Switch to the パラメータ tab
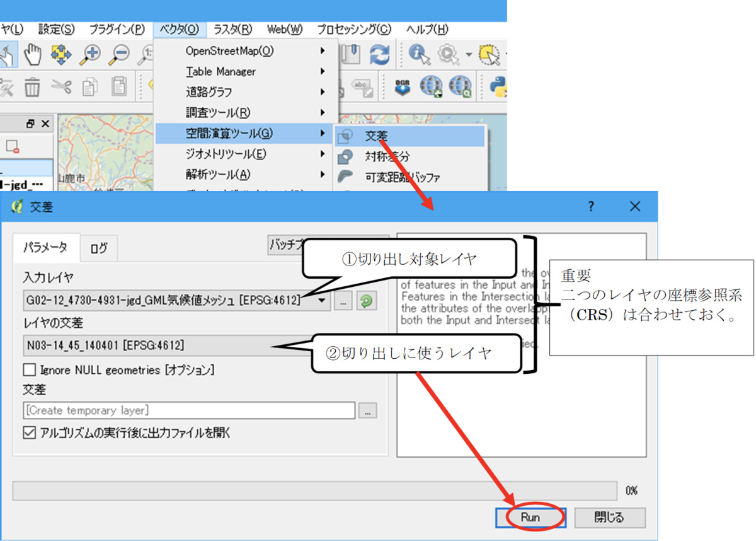The image size is (756, 541). tap(47, 248)
